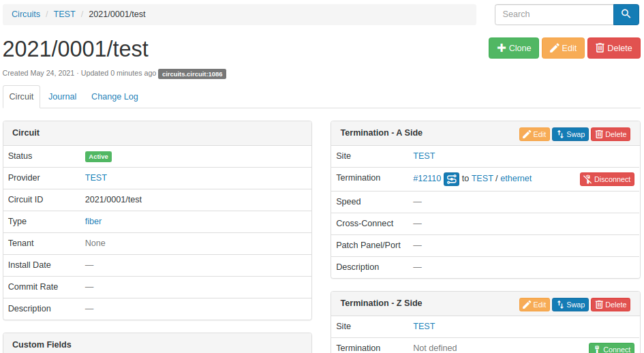Viewport: 644px width, 353px height.
Task: Click the Tenant None value
Action: tap(95, 243)
